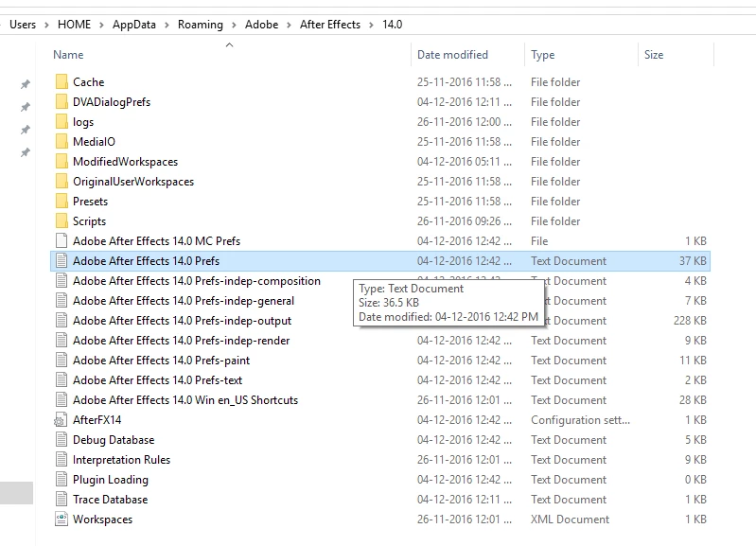This screenshot has width=756, height=546.
Task: Go to Roaming in the address bar
Action: [x=201, y=25]
